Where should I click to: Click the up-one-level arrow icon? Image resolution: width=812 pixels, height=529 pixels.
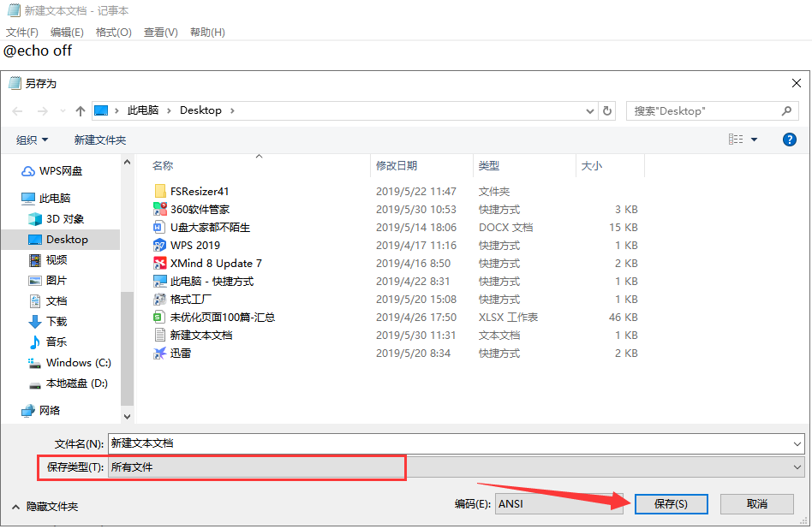pos(81,111)
